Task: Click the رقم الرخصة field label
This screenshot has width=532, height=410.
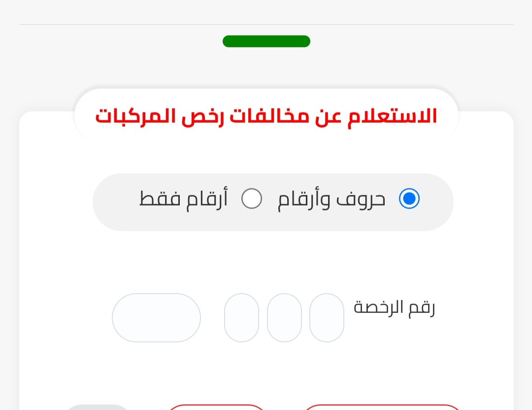Action: pos(394,308)
